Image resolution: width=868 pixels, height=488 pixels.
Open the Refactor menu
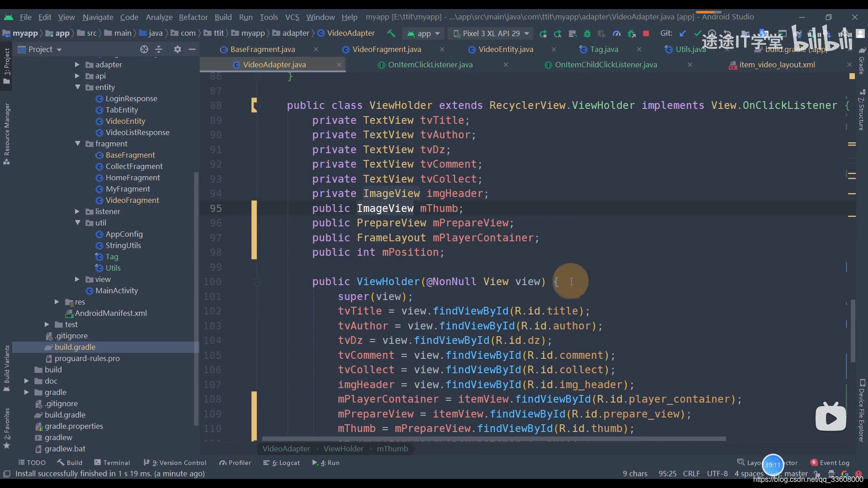pos(193,17)
